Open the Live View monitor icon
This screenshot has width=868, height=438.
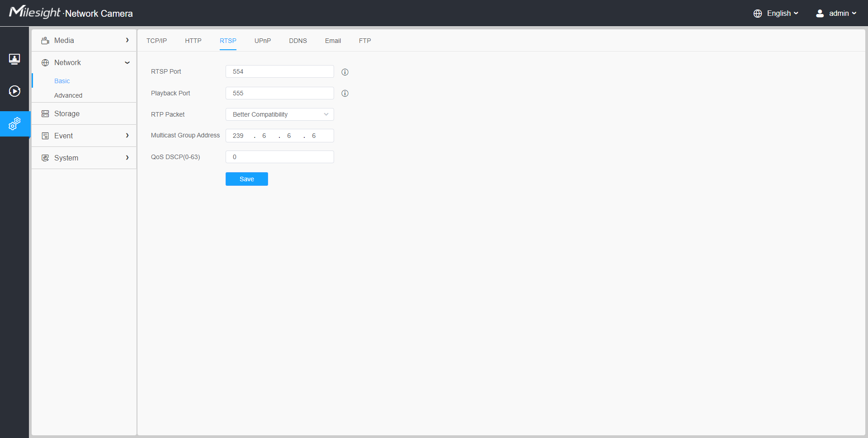point(14,59)
